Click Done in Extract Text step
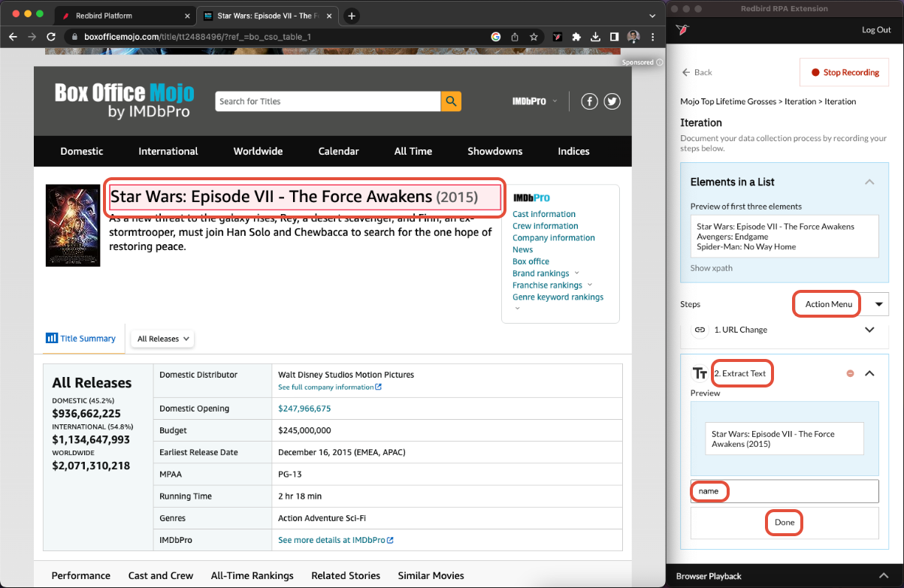The height and width of the screenshot is (588, 904). pos(785,523)
